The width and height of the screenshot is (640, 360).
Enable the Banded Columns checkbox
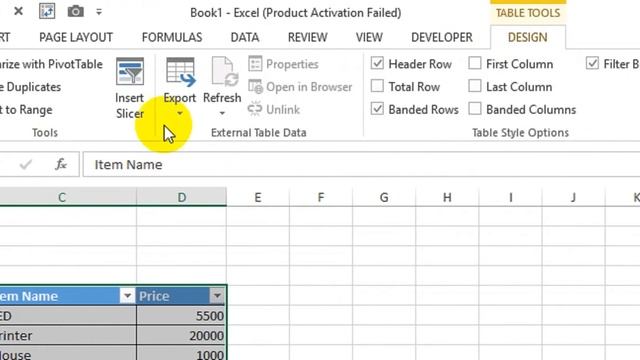(x=475, y=109)
